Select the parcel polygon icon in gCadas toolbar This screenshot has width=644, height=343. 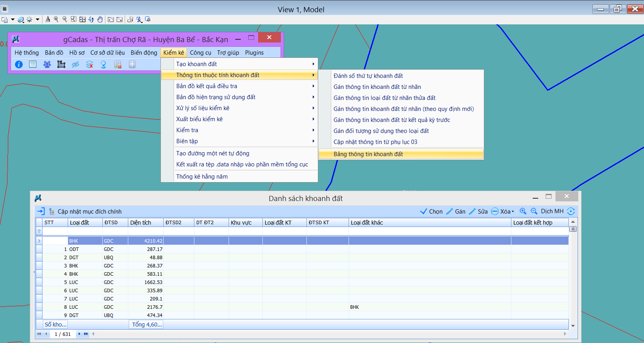click(61, 65)
